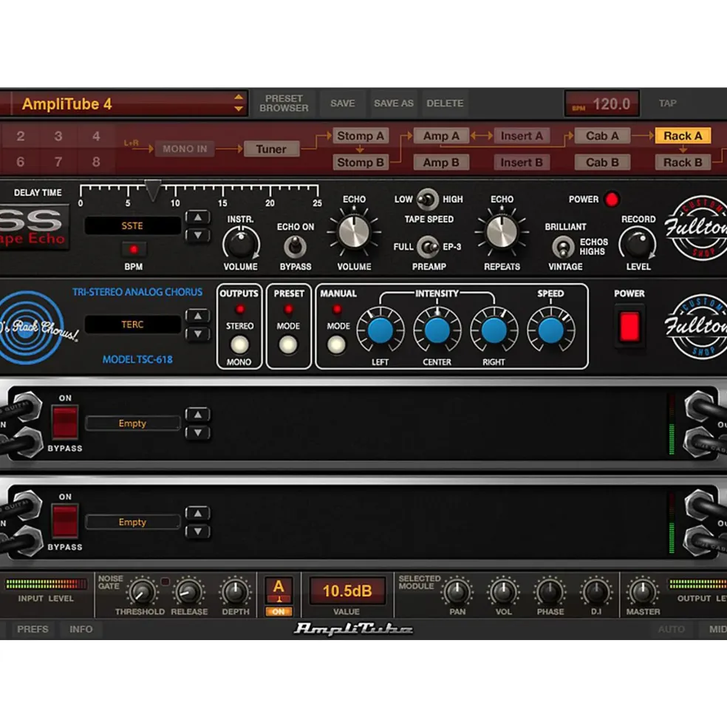Click the selected module Vol knob
The height and width of the screenshot is (728, 727).
504,592
